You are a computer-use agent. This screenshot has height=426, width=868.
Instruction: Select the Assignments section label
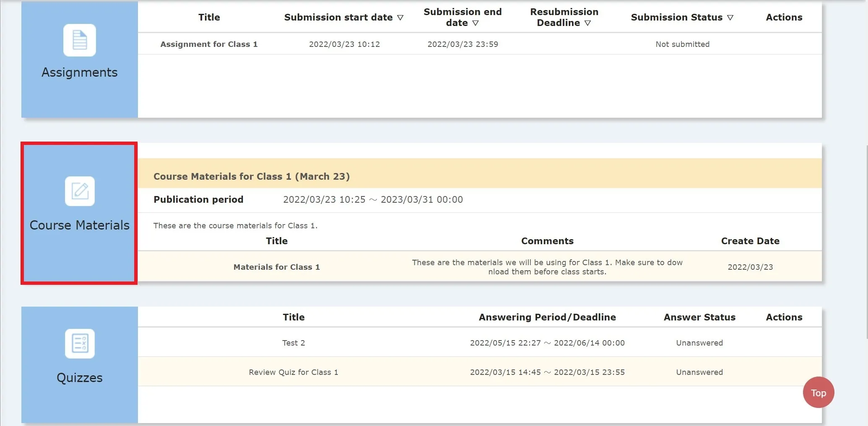click(x=80, y=72)
